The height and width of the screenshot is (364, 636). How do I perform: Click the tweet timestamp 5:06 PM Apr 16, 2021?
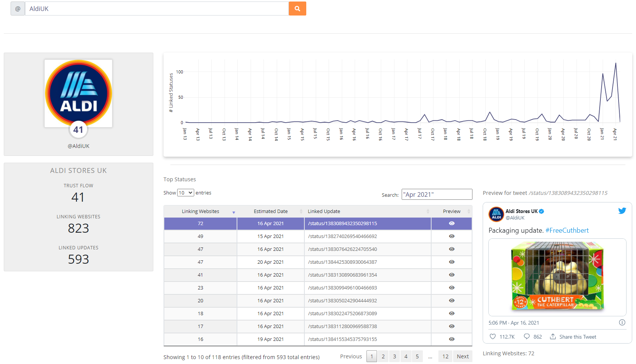point(514,323)
